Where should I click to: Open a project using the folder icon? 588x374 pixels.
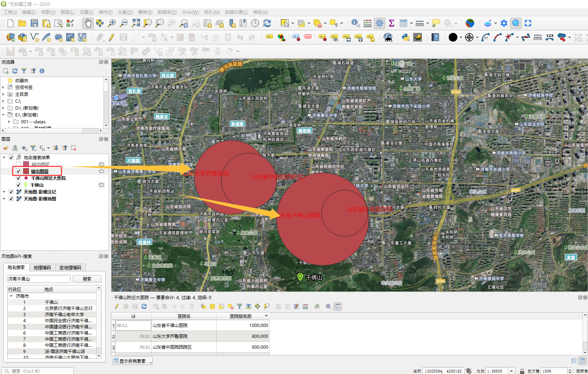(22, 23)
